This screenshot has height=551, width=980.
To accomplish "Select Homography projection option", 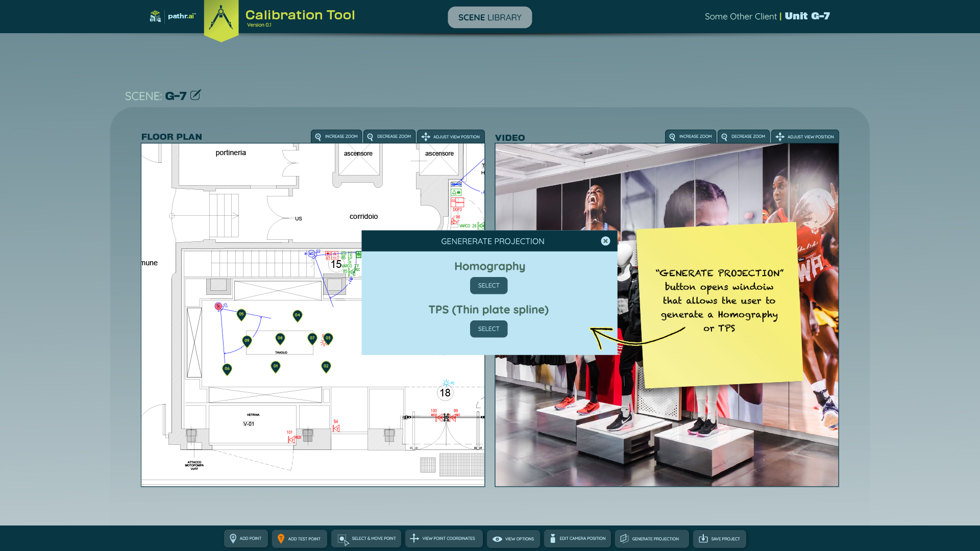I will click(488, 286).
